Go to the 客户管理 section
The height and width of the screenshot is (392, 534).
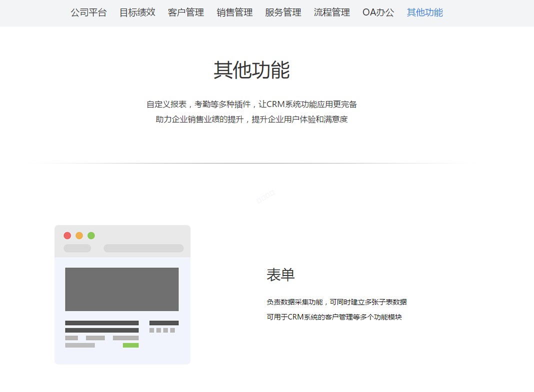pos(186,12)
